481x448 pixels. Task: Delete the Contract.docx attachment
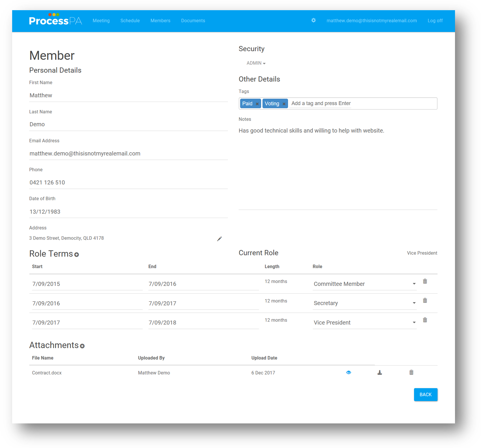[x=411, y=373]
